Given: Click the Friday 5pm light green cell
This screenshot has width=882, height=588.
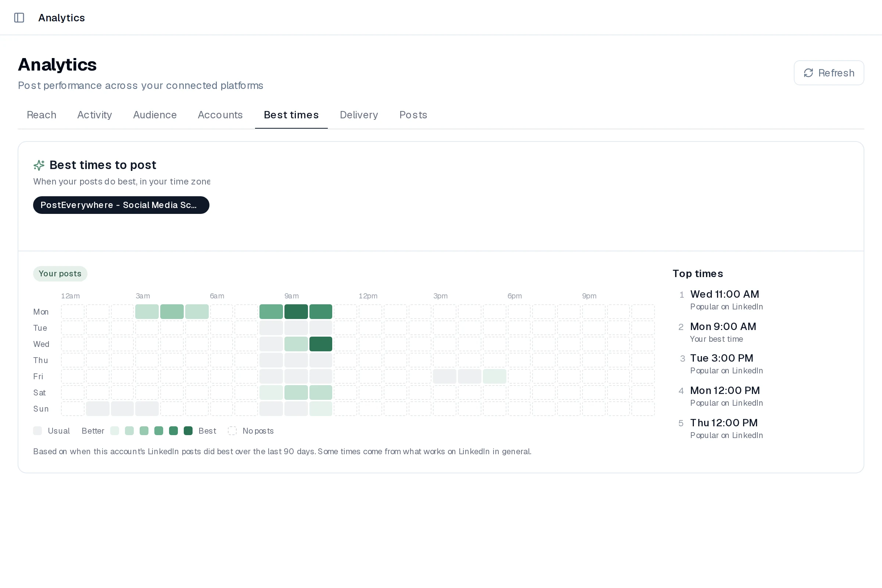Looking at the screenshot, I should coord(494,376).
